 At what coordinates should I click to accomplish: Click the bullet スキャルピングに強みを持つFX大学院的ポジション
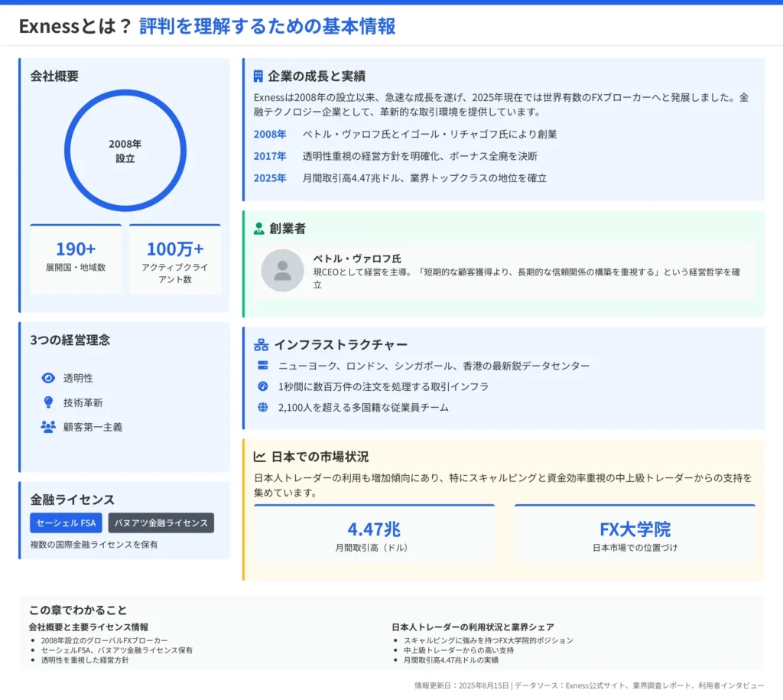pos(489,640)
